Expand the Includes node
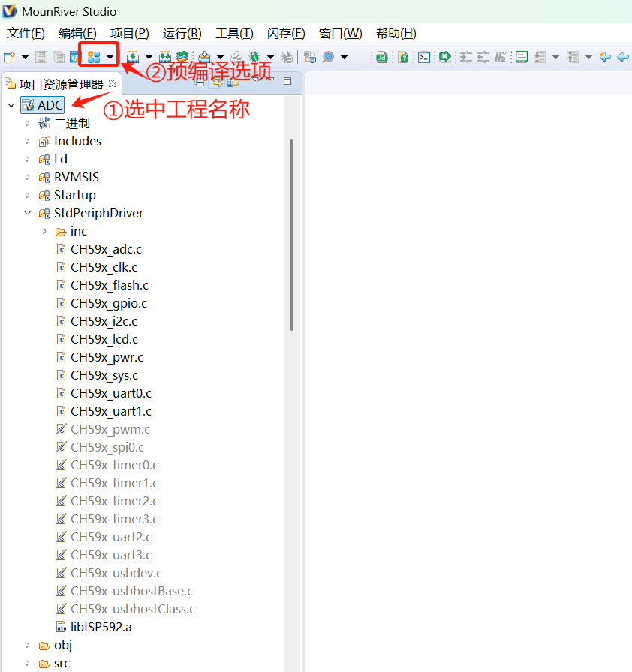 (x=28, y=141)
